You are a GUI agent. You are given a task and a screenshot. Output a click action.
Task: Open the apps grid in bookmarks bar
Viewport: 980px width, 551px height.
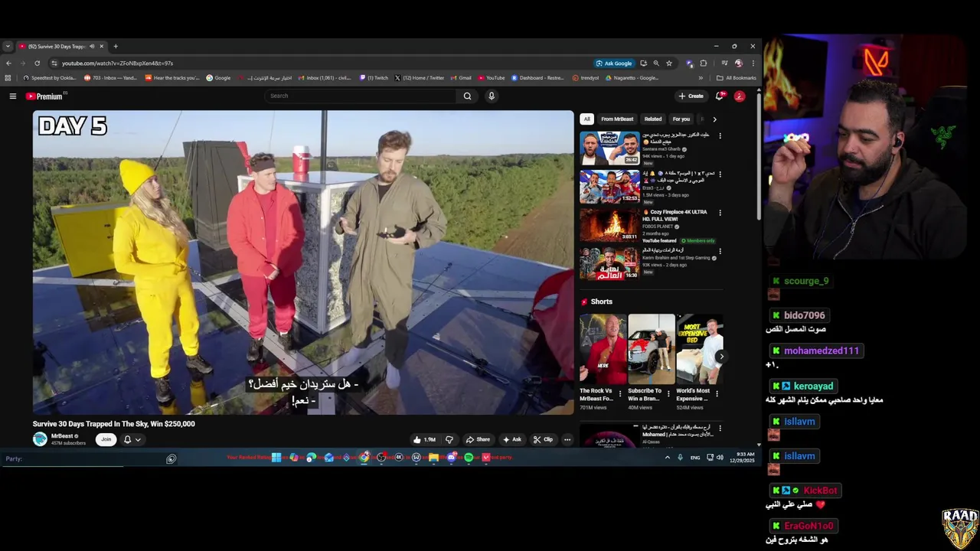(8, 78)
